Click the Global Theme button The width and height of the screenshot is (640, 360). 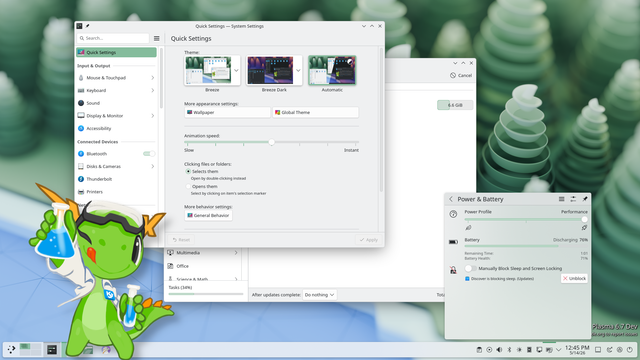pyautogui.click(x=316, y=112)
